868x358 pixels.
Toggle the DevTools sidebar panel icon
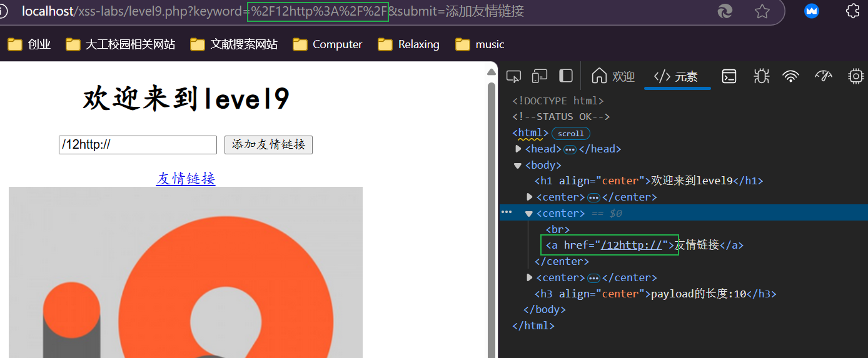pyautogui.click(x=566, y=76)
